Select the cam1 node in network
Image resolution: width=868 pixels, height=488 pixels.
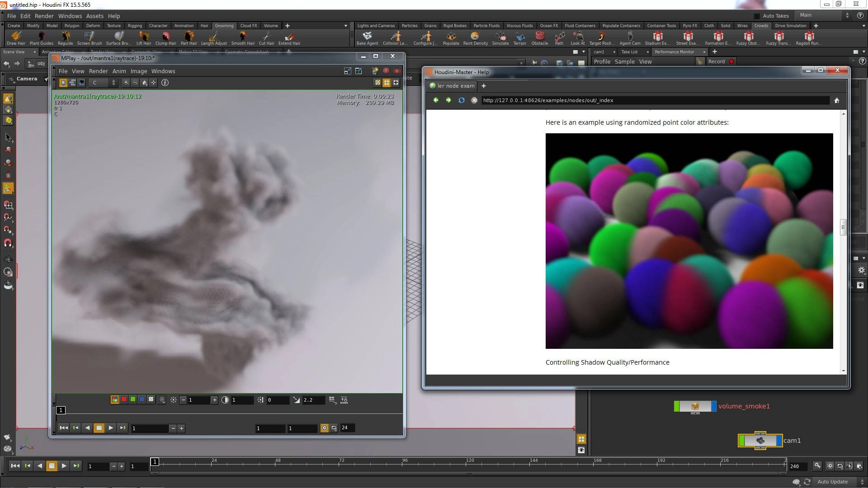pos(760,441)
